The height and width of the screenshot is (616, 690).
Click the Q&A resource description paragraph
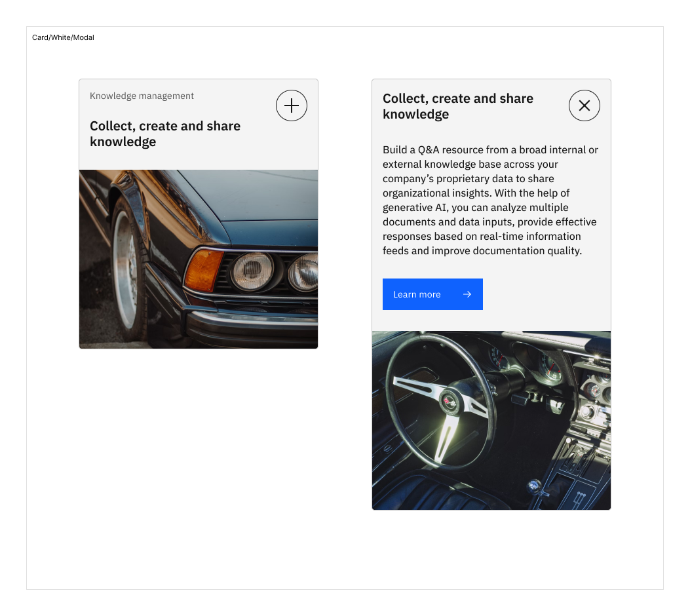[490, 201]
